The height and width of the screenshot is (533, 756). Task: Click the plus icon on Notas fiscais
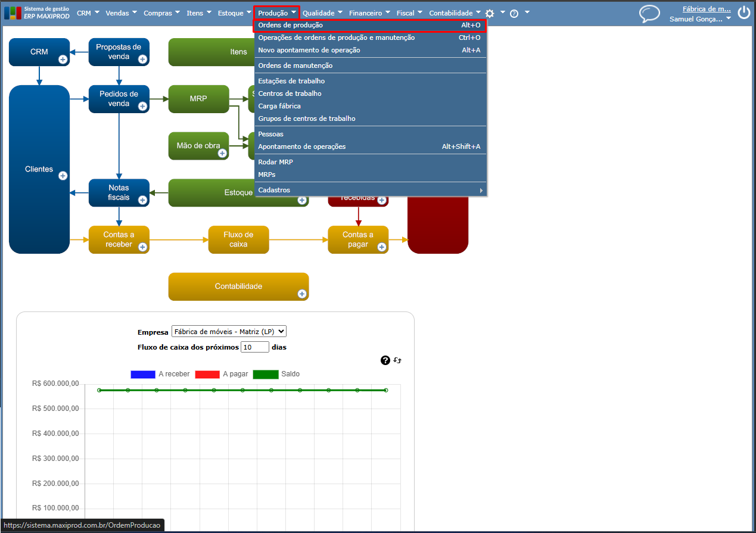point(142,200)
